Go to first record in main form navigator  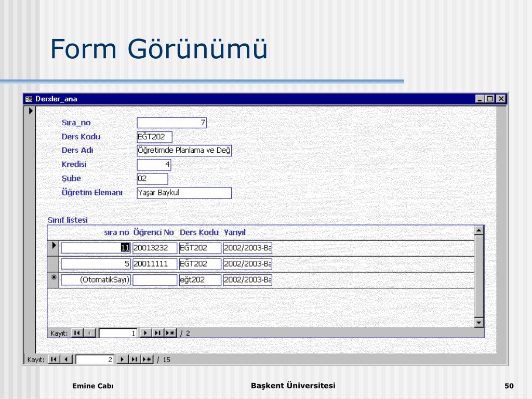click(54, 360)
